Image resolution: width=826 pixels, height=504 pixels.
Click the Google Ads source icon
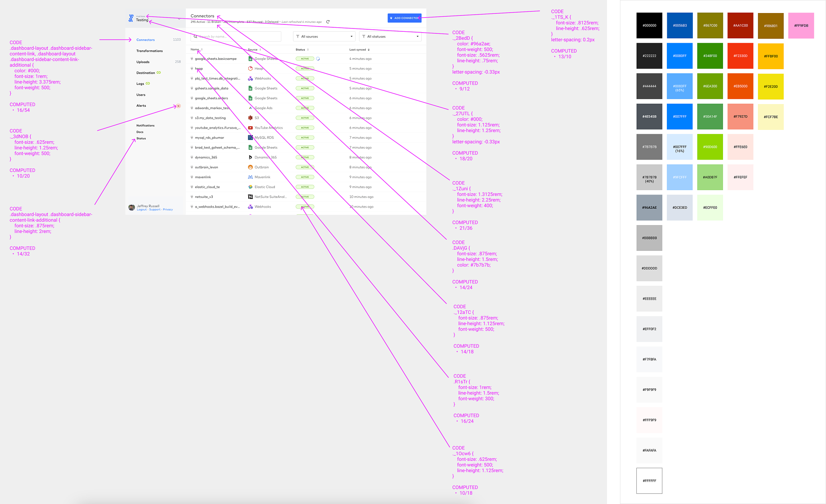pyautogui.click(x=250, y=108)
